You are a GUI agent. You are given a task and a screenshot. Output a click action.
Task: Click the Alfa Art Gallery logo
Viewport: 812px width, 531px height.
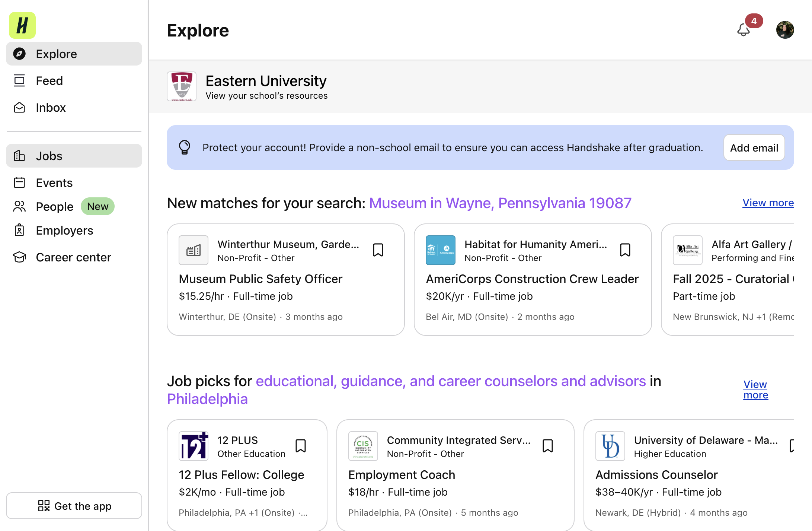pos(688,250)
